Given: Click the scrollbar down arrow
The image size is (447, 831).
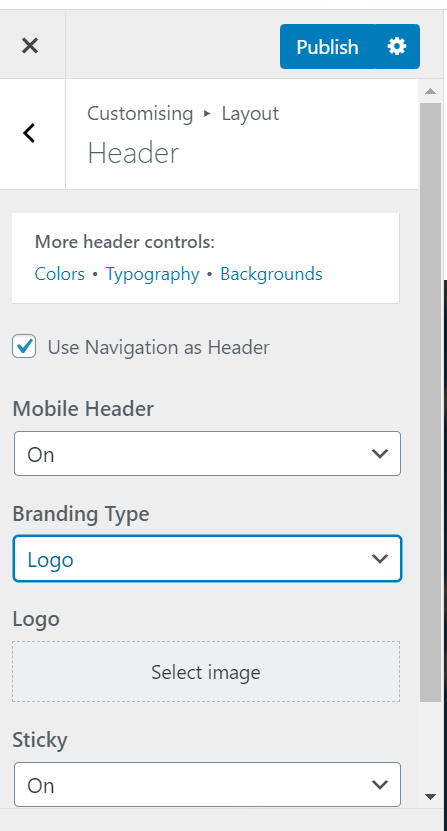Looking at the screenshot, I should point(431,797).
